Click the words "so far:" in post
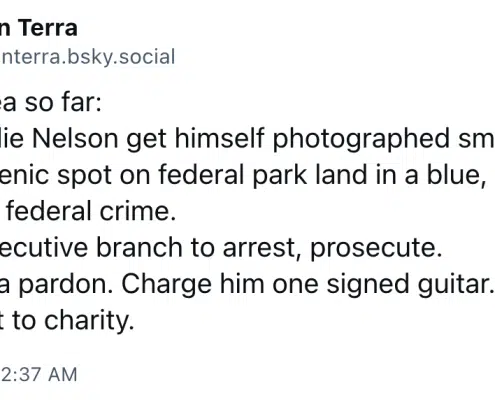Viewport: 495px width, 400px height. point(63,102)
